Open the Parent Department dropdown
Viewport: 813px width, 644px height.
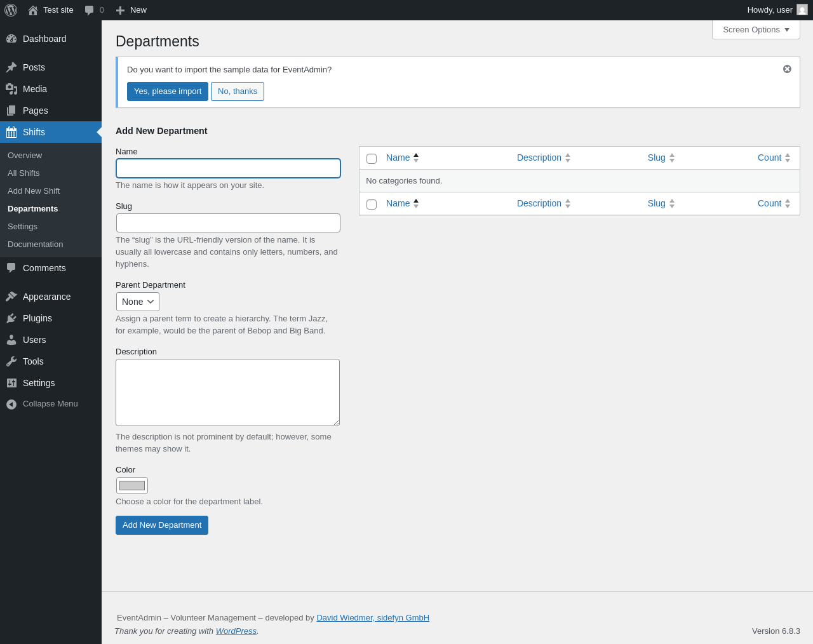tap(138, 302)
